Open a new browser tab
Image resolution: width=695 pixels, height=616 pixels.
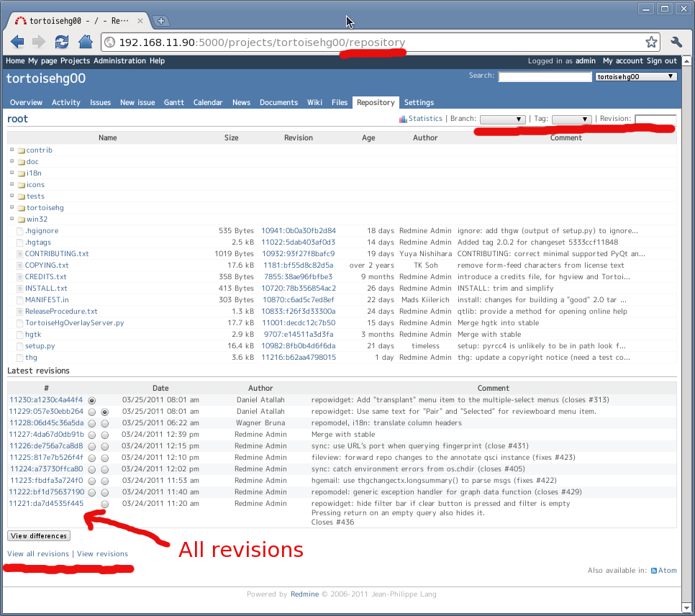click(161, 20)
